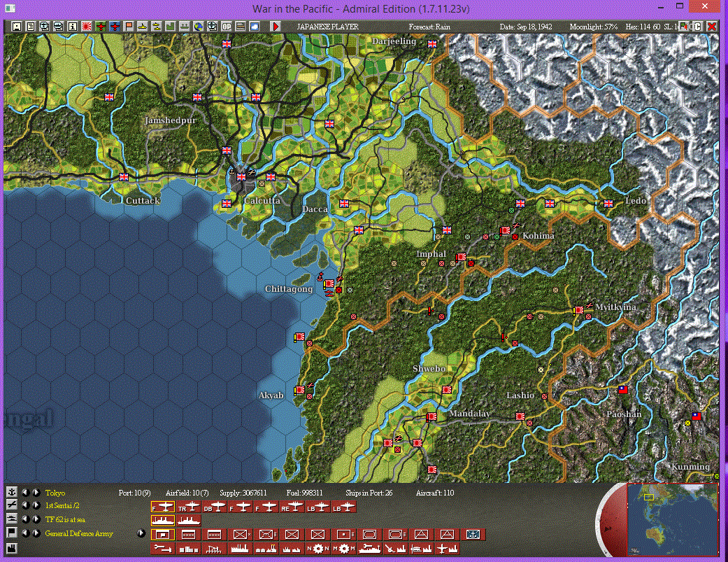This screenshot has height=562, width=728.
Task: Click the Japanese base marker at Akyab
Action: [x=299, y=390]
